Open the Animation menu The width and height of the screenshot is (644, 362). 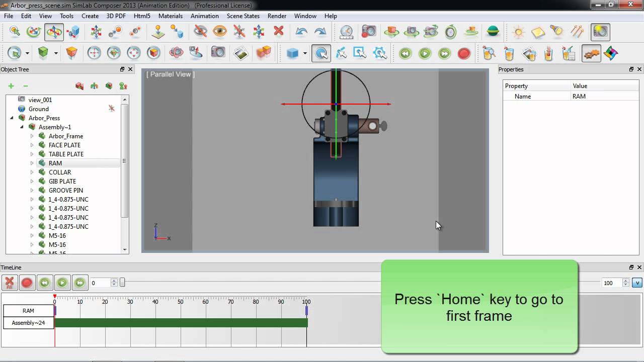tap(204, 16)
